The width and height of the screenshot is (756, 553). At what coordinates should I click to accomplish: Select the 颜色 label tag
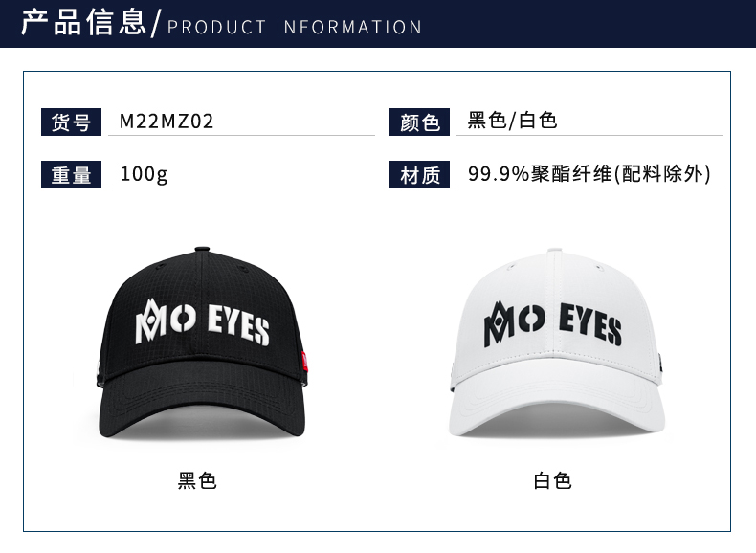419,122
